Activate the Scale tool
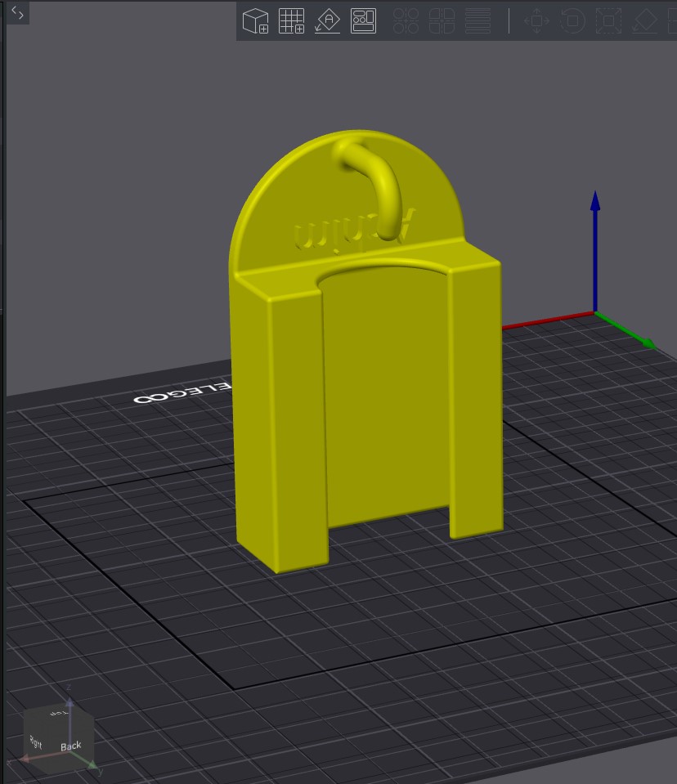This screenshot has height=784, width=677. click(x=608, y=21)
